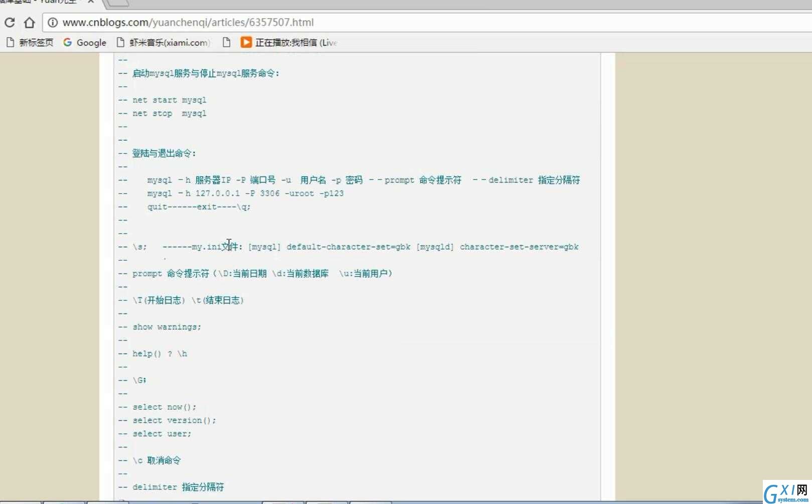This screenshot has height=504, width=812.
Task: View site information icon in address bar
Action: tap(53, 23)
